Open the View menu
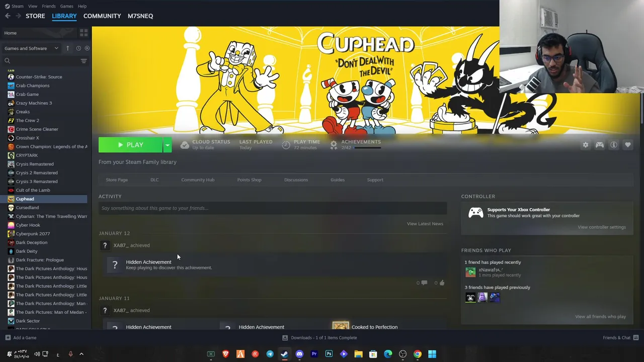Viewport: 644px width, 362px height. (x=33, y=6)
